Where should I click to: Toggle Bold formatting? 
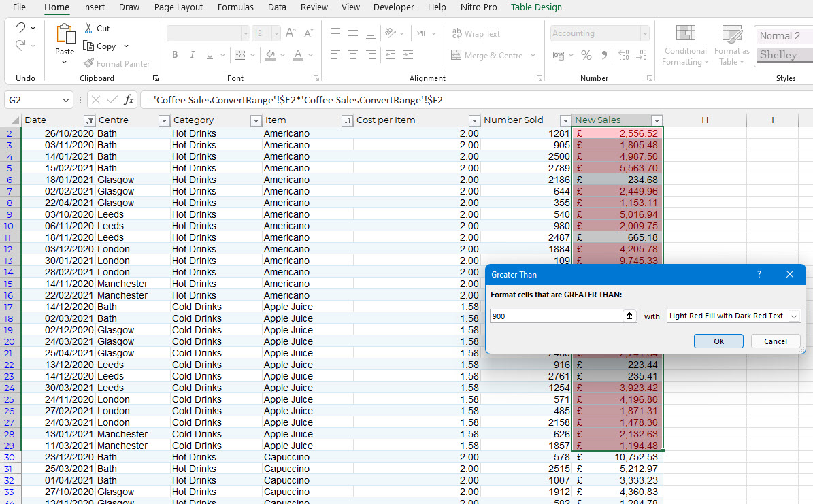tap(175, 56)
